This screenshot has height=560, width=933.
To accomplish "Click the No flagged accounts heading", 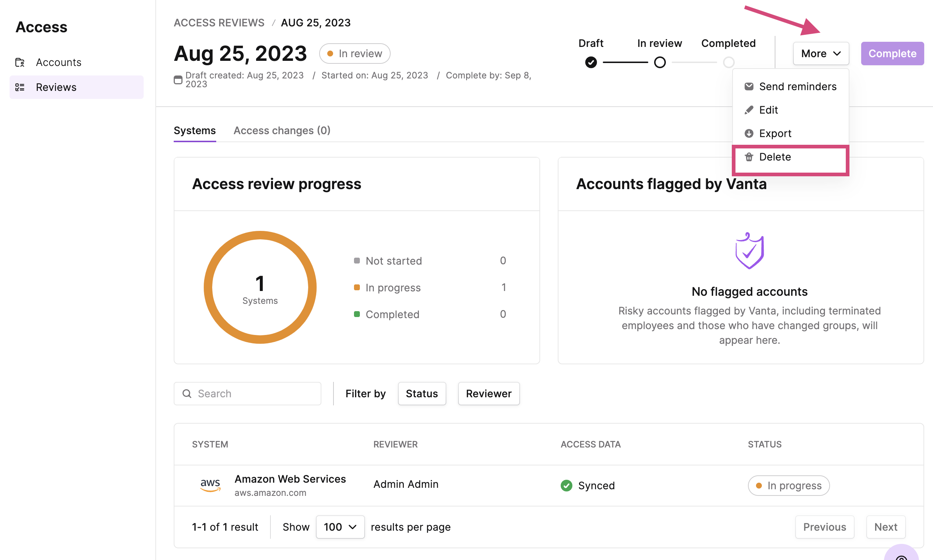I will (749, 291).
